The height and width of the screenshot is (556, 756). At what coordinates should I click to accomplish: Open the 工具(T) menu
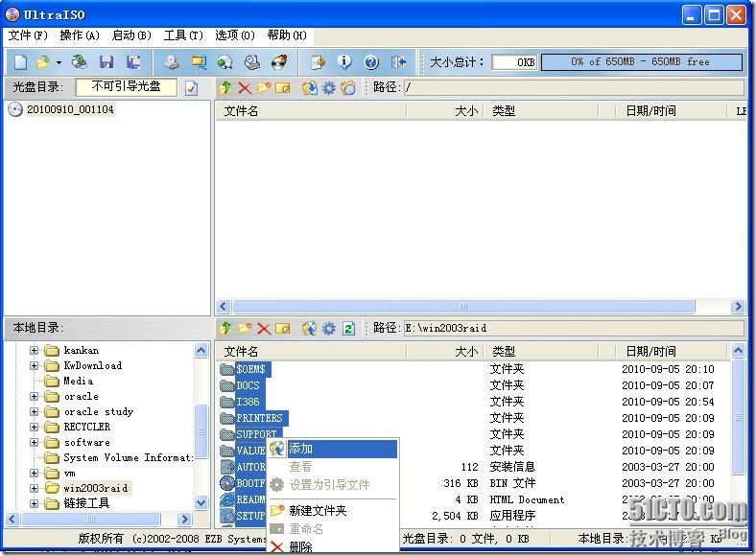[x=183, y=35]
